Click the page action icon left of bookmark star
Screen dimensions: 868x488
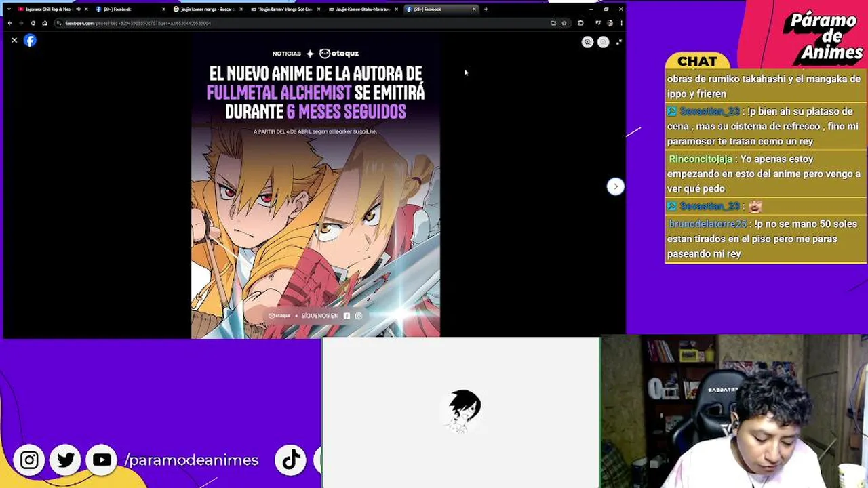click(x=553, y=23)
